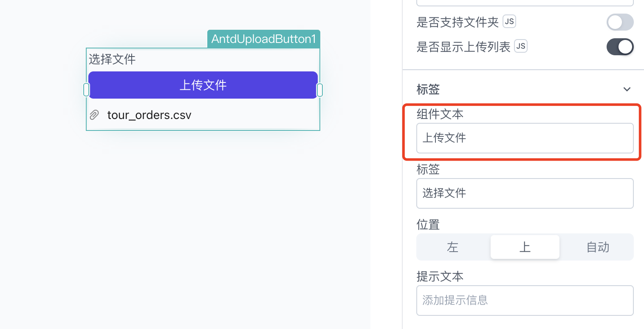
Task: Click the JS badge next to 是否显示上传列表
Action: coord(521,46)
